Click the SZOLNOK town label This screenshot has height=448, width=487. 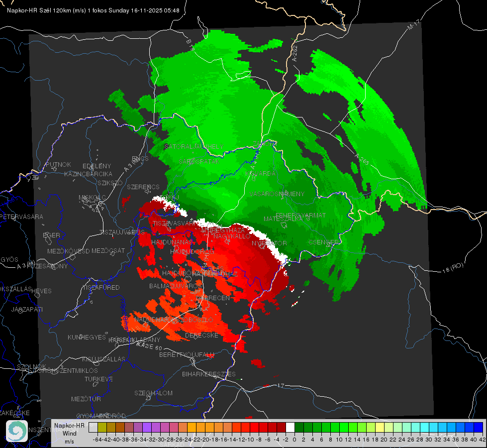(32, 366)
